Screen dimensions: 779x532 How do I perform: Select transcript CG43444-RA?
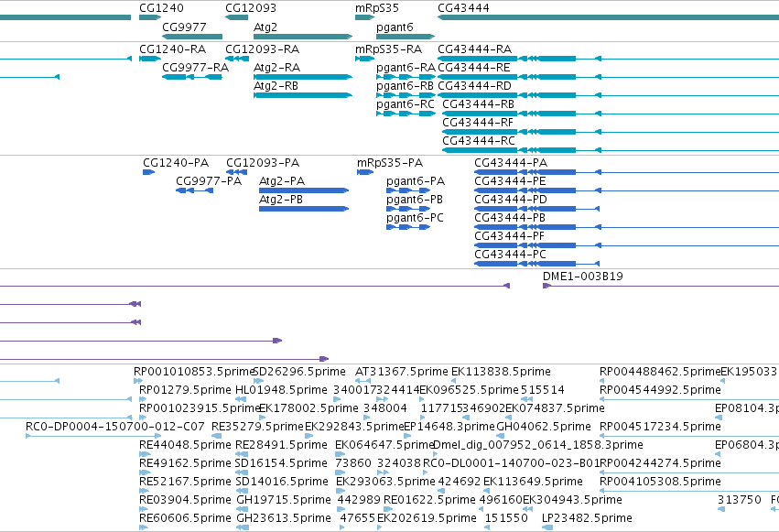(x=474, y=49)
